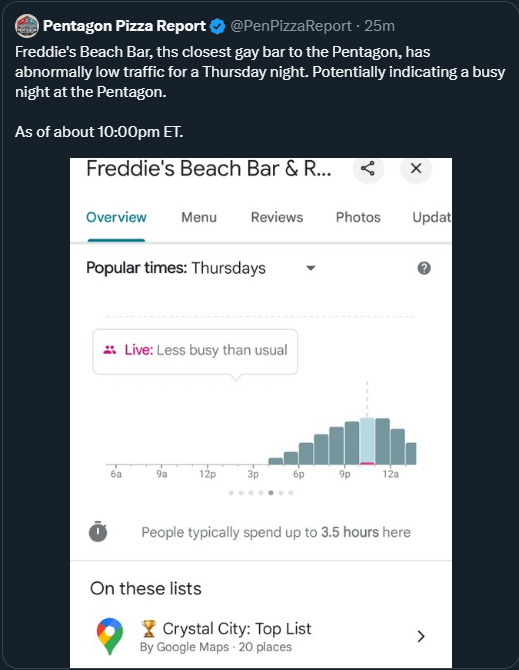Click the blue verified badge
Viewport: 519px width, 670px height.
point(218,26)
